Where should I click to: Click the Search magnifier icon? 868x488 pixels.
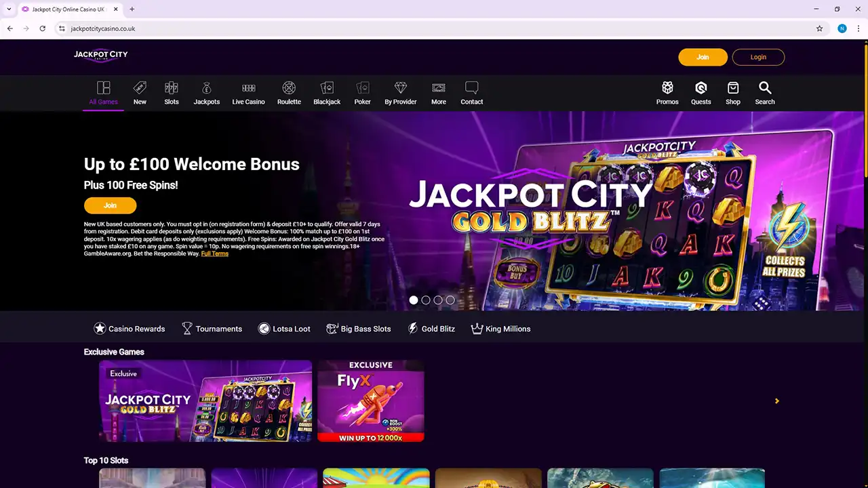click(765, 88)
